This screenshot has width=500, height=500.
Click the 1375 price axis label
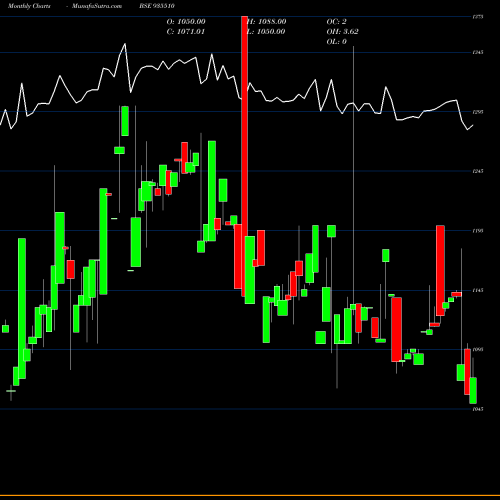[x=478, y=17]
